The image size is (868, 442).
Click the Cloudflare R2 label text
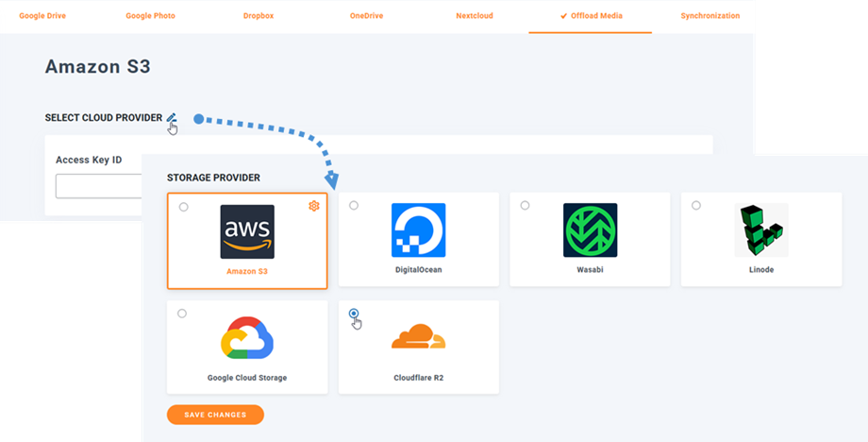pyautogui.click(x=419, y=379)
